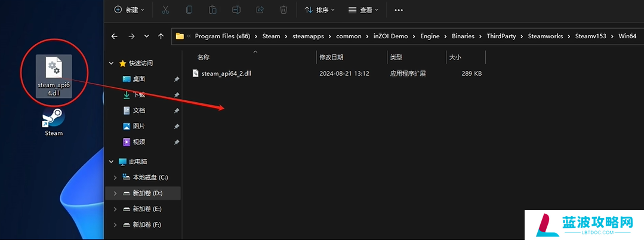Click the Paste clipboard icon

point(212,10)
